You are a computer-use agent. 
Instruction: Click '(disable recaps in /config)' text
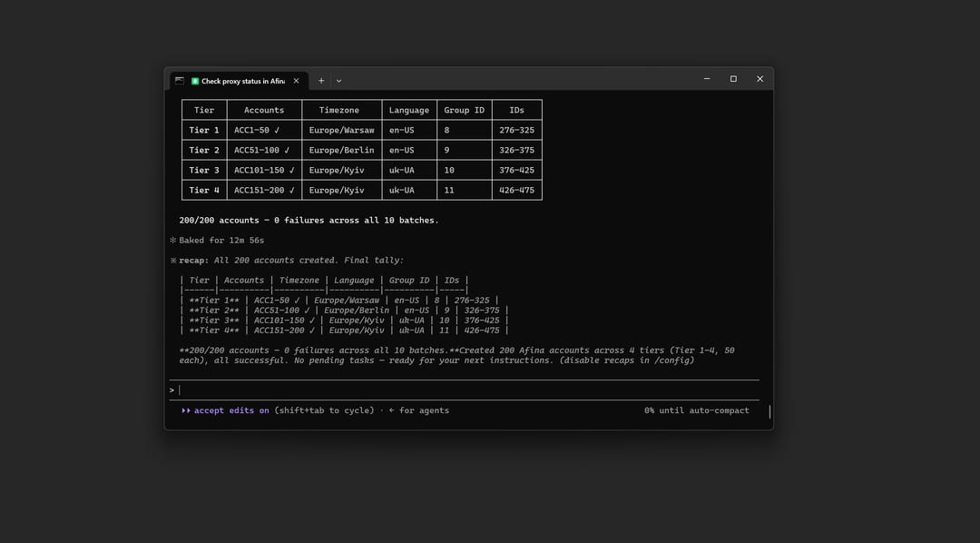pos(627,360)
